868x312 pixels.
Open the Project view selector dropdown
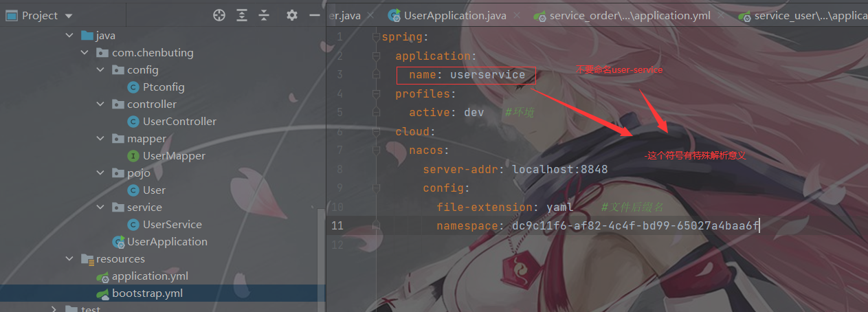click(x=39, y=15)
